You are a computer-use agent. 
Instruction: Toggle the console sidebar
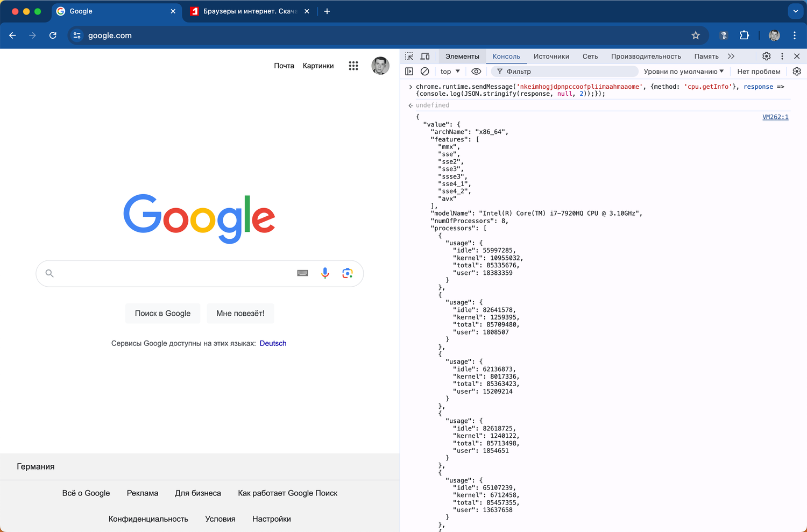pyautogui.click(x=409, y=72)
